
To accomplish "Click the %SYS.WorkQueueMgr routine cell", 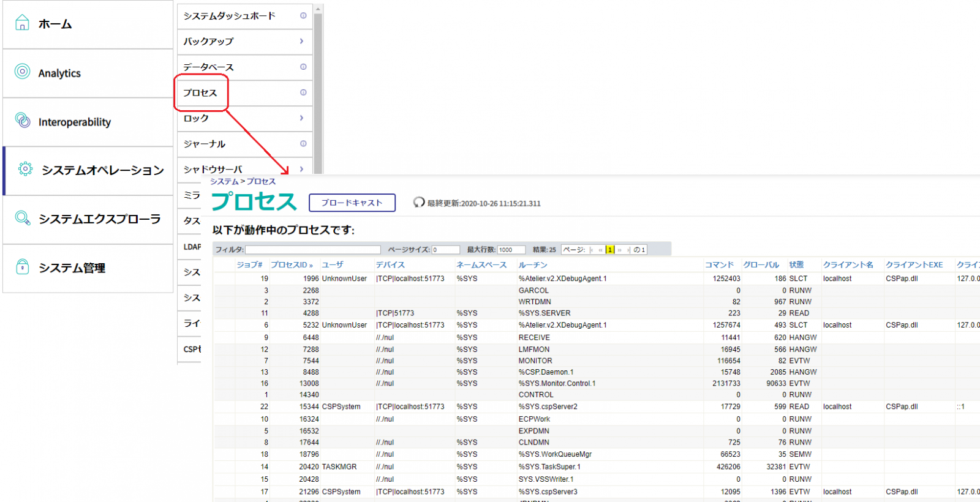I will tap(555, 454).
